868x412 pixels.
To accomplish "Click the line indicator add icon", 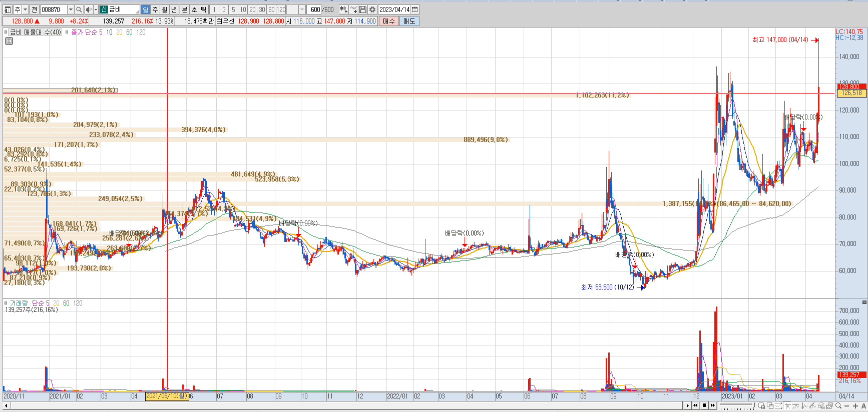I will pos(353,9).
